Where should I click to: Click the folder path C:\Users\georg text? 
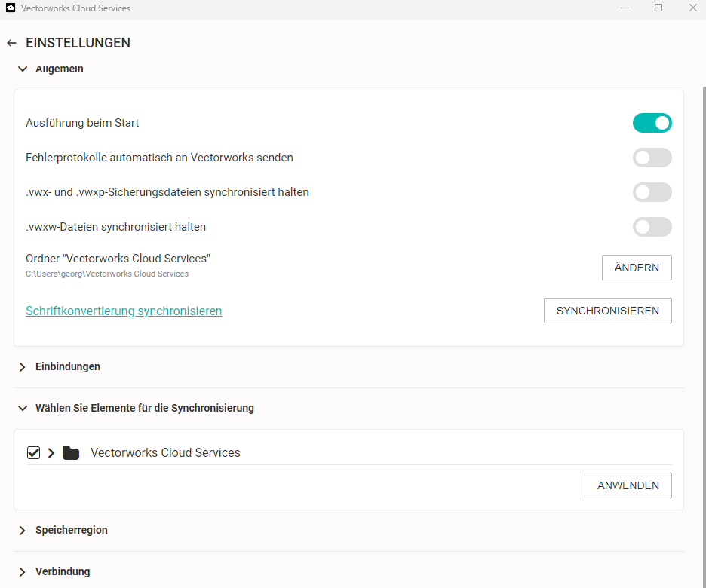107,274
